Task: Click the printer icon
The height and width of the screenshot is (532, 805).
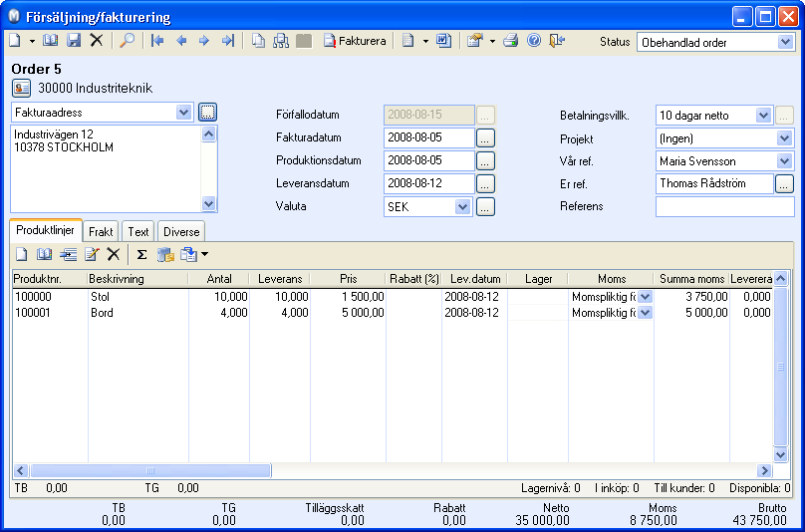Action: [511, 41]
